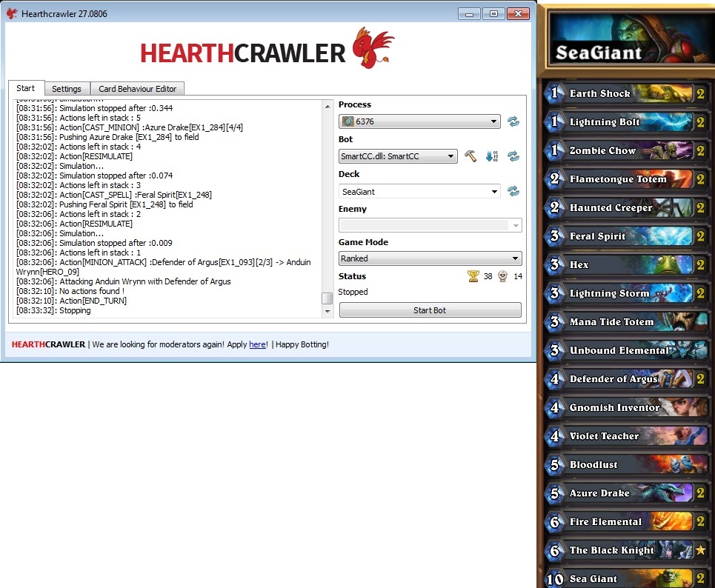Select the Lightning Storm card
Image resolution: width=715 pixels, height=588 pixels.
626,293
